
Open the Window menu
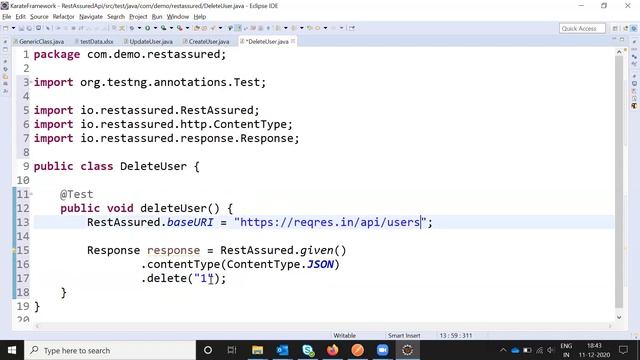178,17
